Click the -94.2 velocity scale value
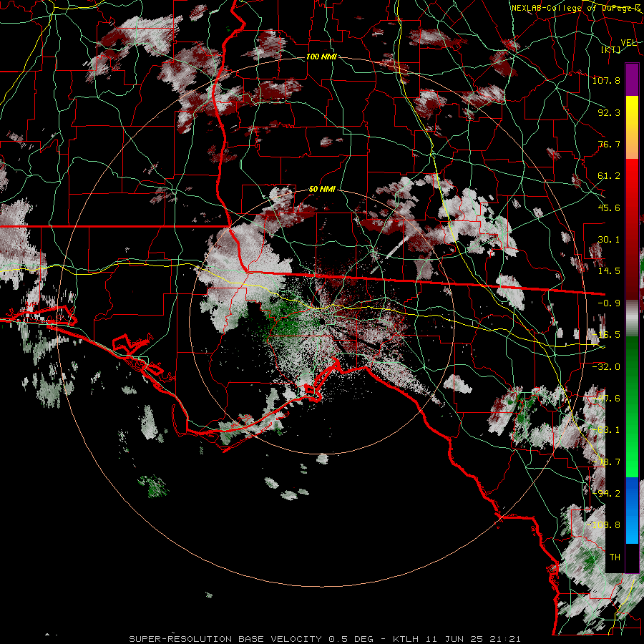 (x=606, y=493)
